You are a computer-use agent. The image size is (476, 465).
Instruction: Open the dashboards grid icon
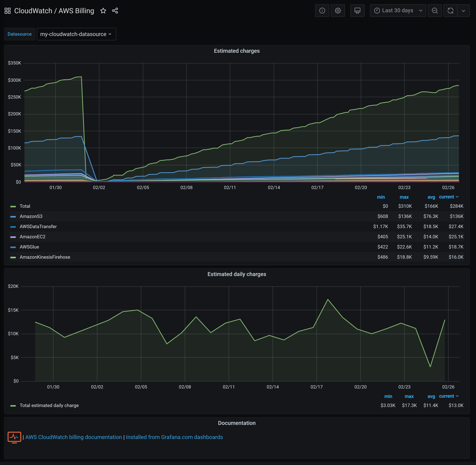click(8, 11)
